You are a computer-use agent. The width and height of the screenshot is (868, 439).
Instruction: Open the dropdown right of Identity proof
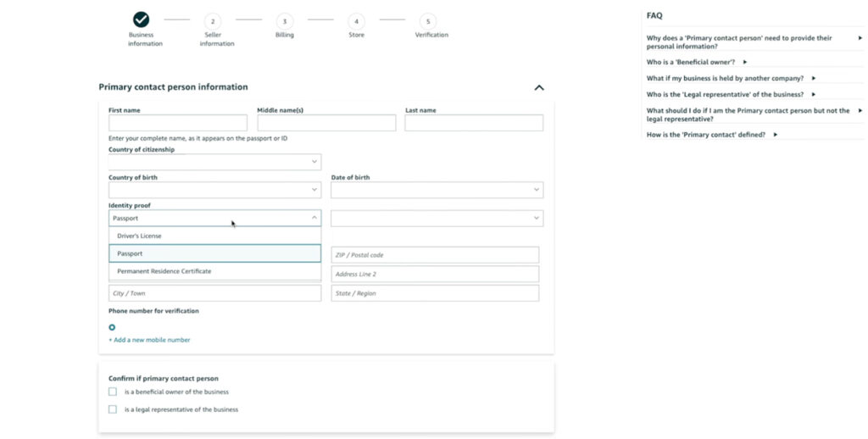[x=437, y=218]
